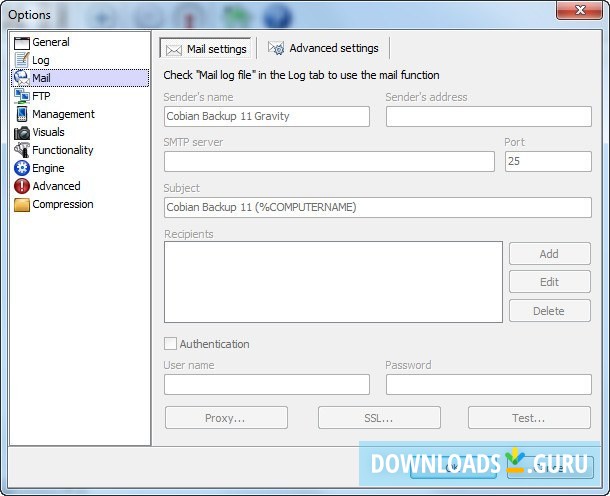Click the Sender's name field
The image size is (610, 496).
[266, 116]
